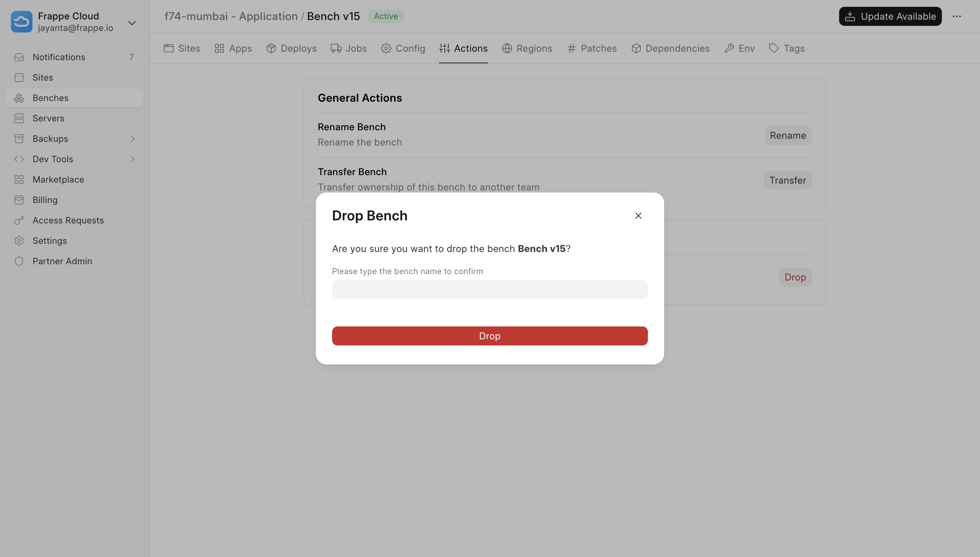The height and width of the screenshot is (557, 980).
Task: Open Notifications via inbox icon
Action: (x=19, y=57)
